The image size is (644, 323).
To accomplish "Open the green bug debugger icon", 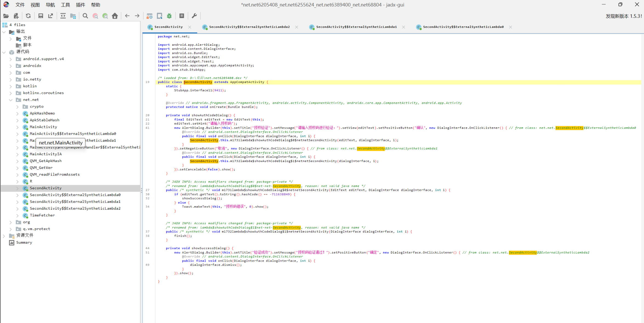I will click(x=169, y=16).
